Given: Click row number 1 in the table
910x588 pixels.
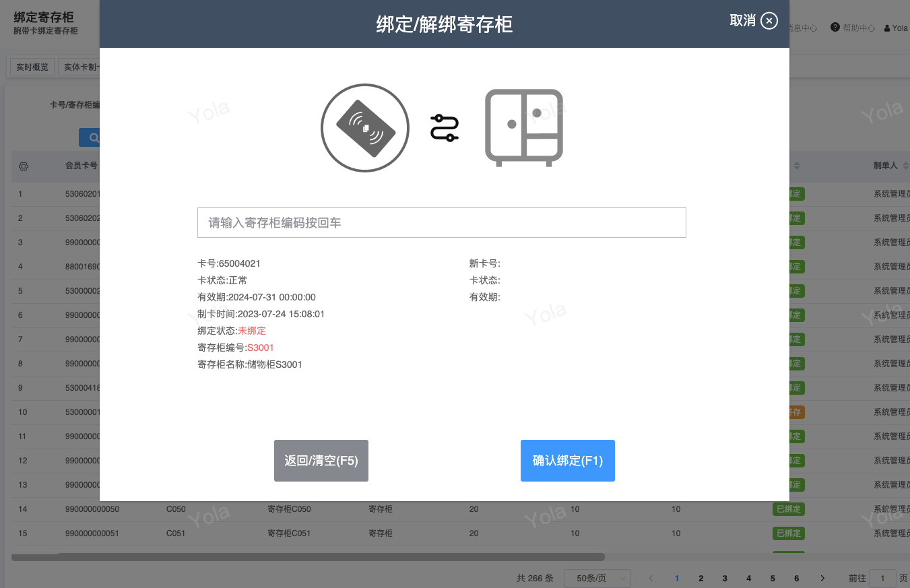Looking at the screenshot, I should coord(20,194).
